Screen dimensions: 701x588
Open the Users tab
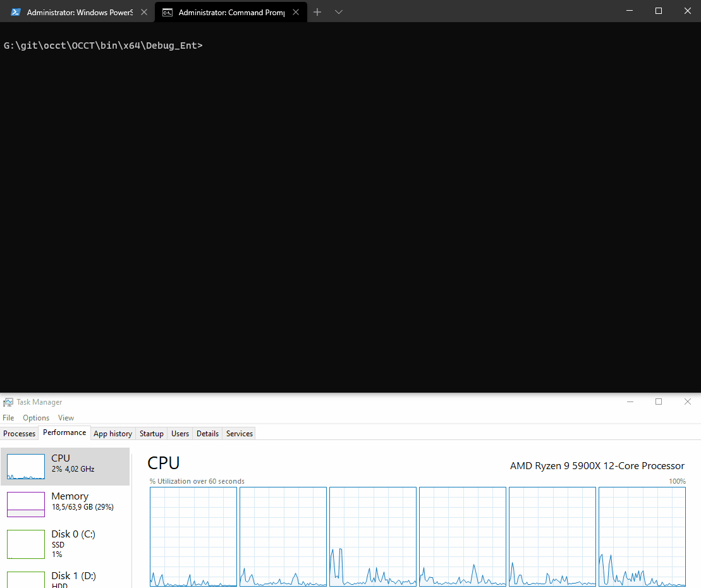[180, 434]
